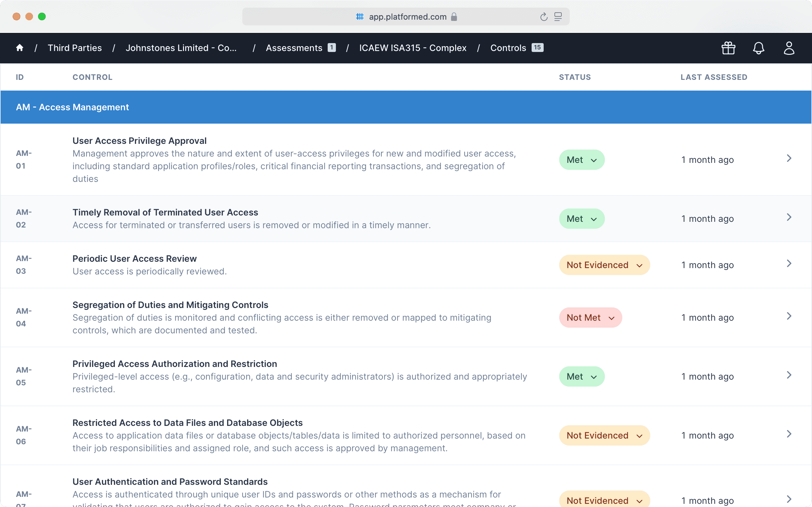Image resolution: width=812 pixels, height=507 pixels.
Task: Click the app.platformed.com address bar
Action: [407, 17]
